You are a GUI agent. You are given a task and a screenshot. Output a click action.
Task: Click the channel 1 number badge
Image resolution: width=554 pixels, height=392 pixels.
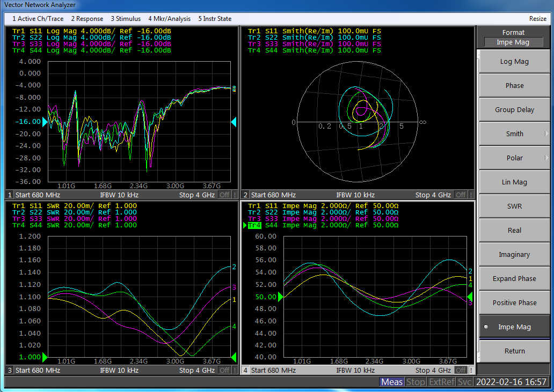pyautogui.click(x=10, y=195)
